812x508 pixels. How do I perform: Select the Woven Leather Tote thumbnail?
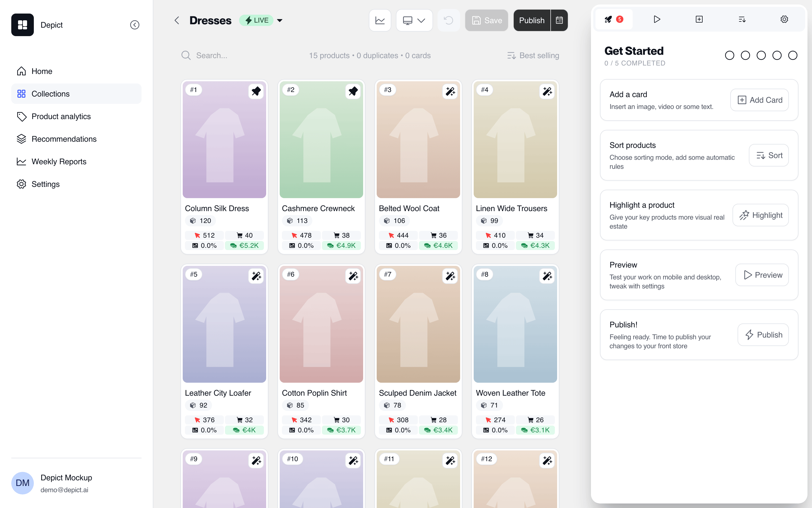pyautogui.click(x=515, y=324)
